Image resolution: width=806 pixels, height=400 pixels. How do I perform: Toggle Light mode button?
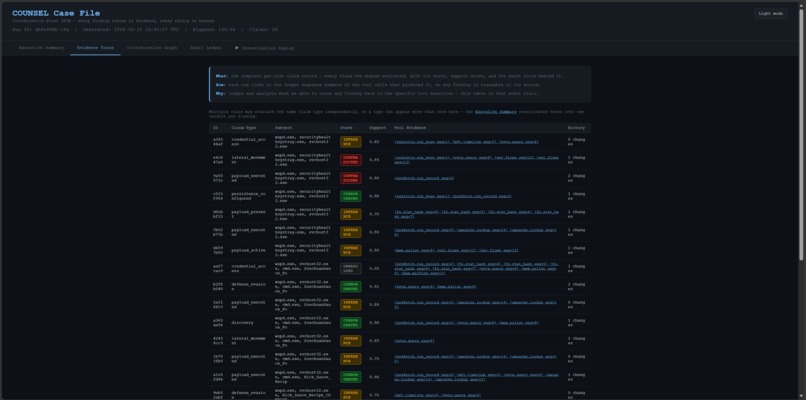coord(771,14)
